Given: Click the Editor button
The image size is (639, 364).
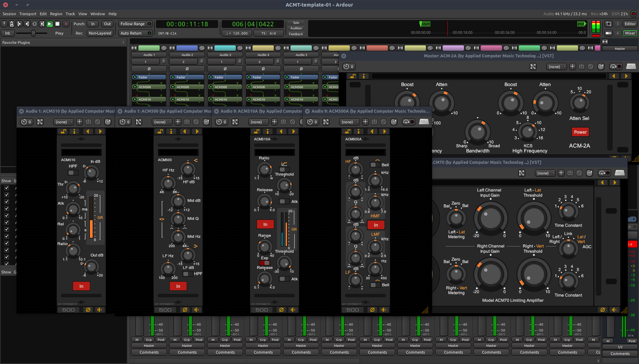Looking at the screenshot, I should click(630, 24).
